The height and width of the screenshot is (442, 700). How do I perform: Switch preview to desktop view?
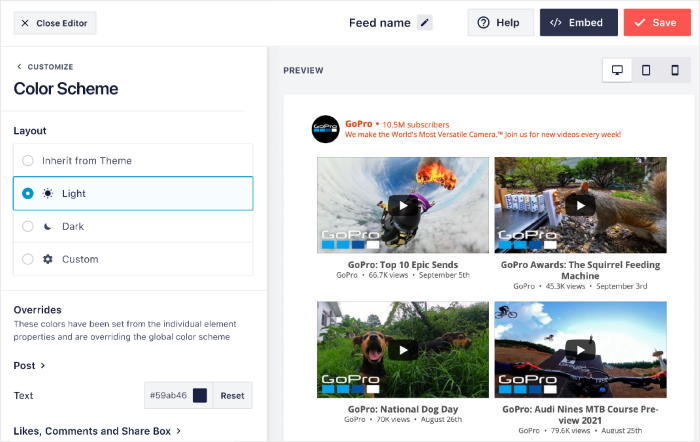[617, 70]
